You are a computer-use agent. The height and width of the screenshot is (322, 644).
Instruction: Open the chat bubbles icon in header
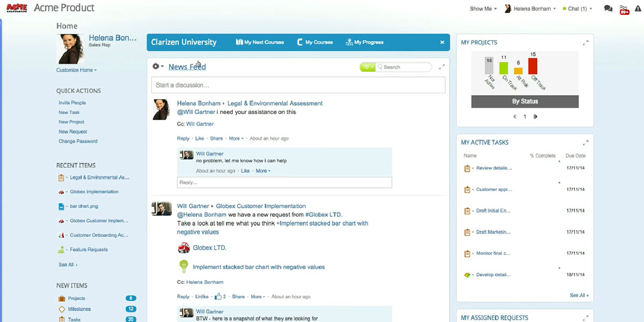pyautogui.click(x=608, y=9)
